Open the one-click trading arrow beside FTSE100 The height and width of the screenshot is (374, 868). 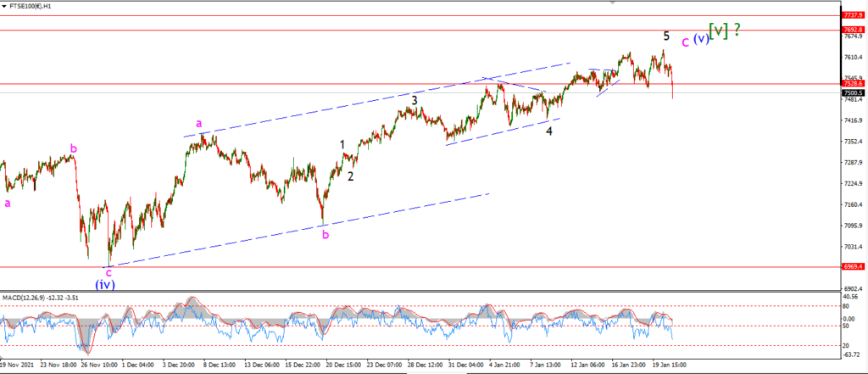tap(4, 7)
